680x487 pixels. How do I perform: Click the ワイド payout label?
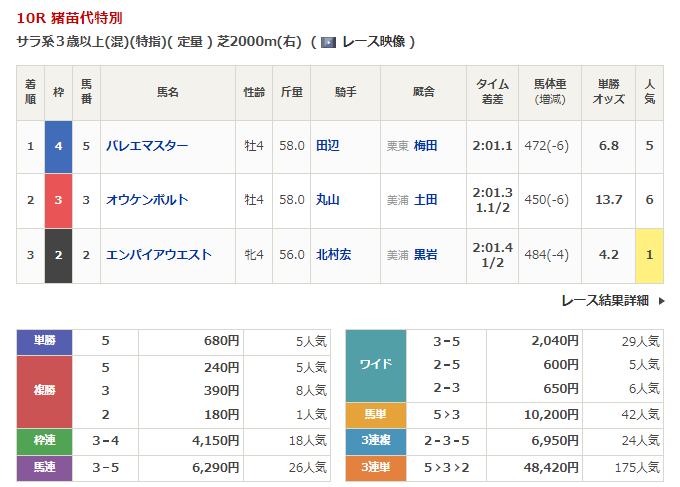(x=376, y=365)
